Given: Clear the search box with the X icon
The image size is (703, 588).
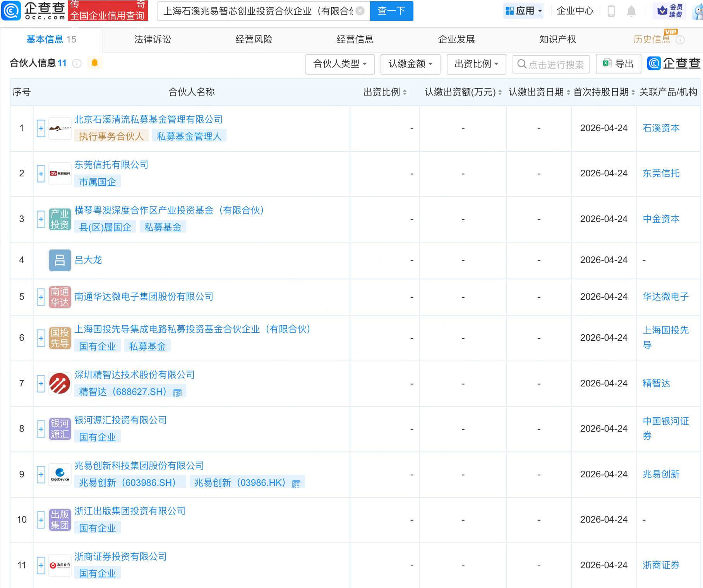Looking at the screenshot, I should pos(360,11).
